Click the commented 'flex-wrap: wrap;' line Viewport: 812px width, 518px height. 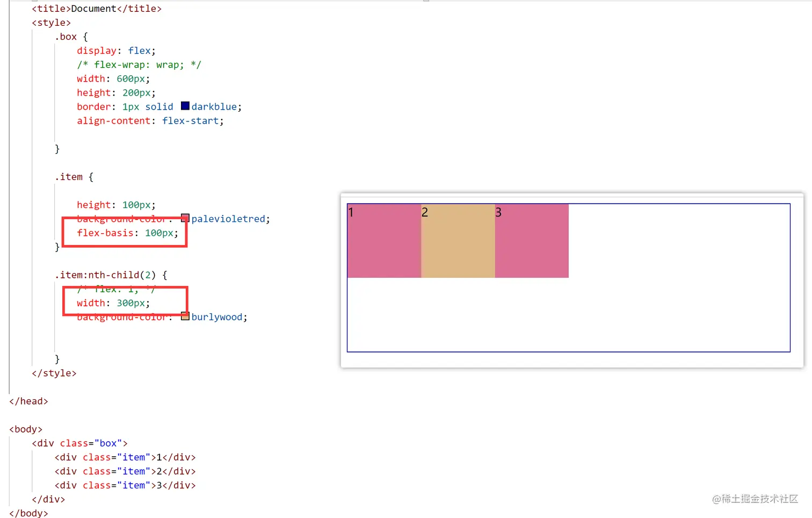[x=139, y=64]
